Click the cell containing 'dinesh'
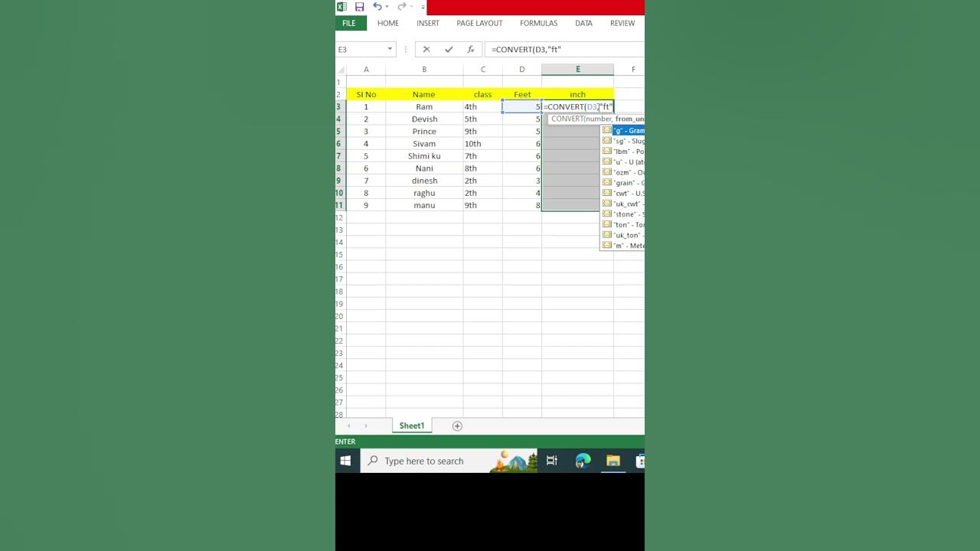This screenshot has width=980, height=551. click(x=424, y=181)
